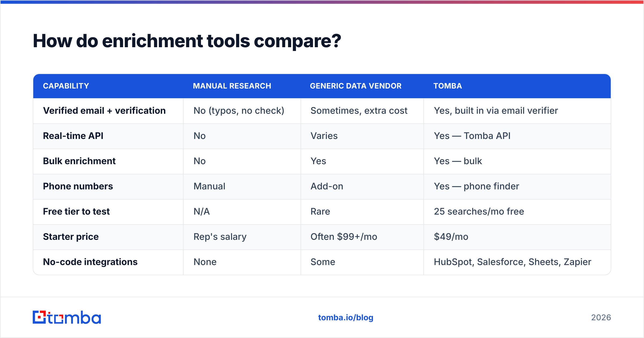Viewport: 644px width, 338px height.
Task: Click the 'Rare' cell
Action: pos(320,211)
